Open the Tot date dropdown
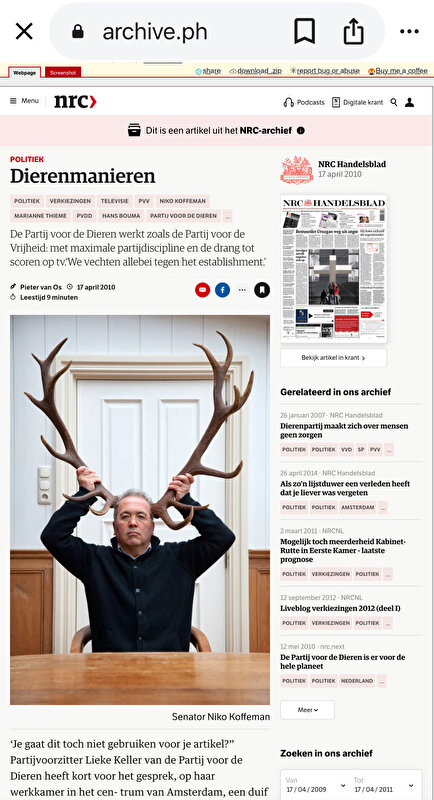 [385, 786]
